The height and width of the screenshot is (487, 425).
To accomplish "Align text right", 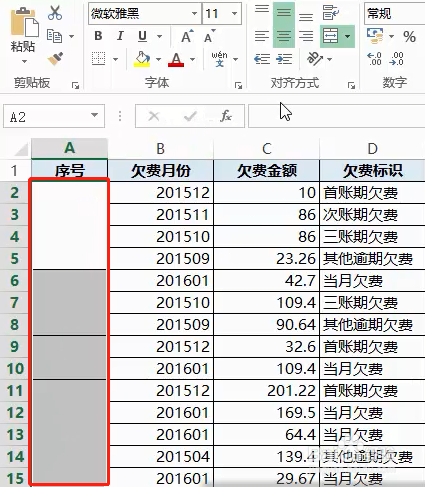I will coord(306,36).
